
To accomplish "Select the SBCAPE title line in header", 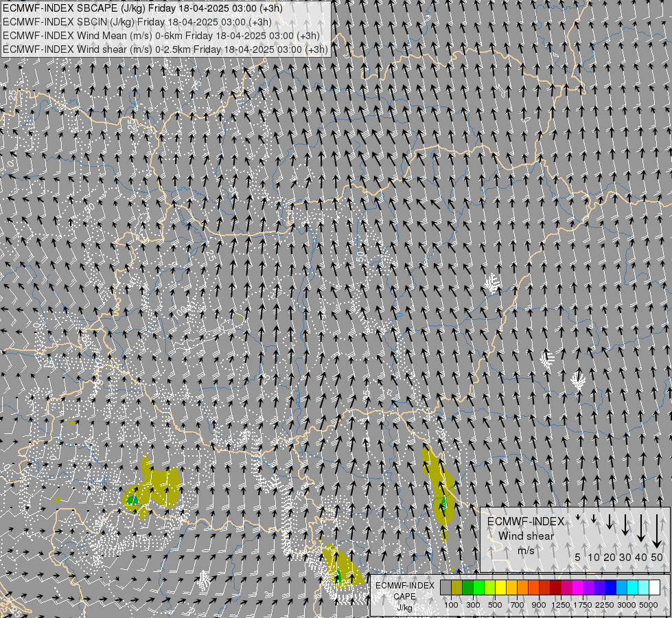I will point(142,8).
